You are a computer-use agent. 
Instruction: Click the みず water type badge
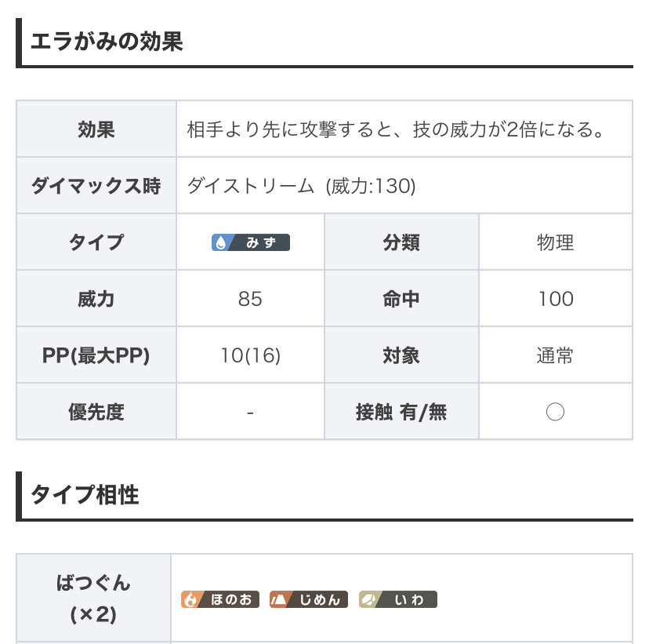[250, 242]
